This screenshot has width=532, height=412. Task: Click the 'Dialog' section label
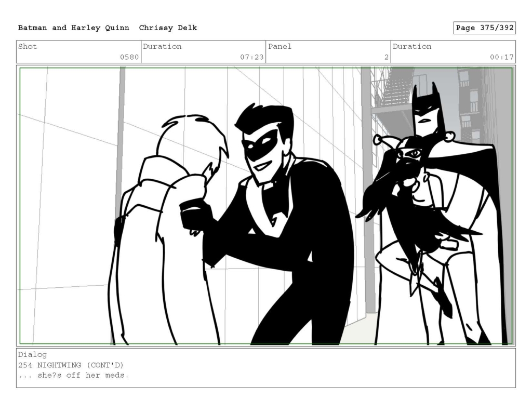33,355
